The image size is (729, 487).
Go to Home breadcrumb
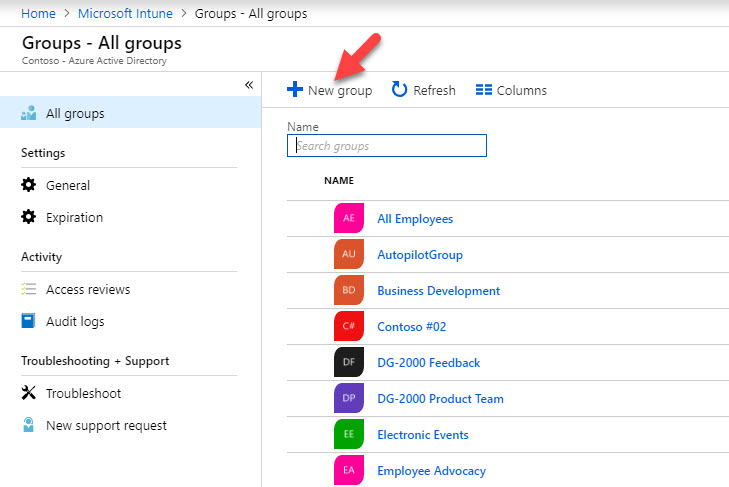(38, 13)
